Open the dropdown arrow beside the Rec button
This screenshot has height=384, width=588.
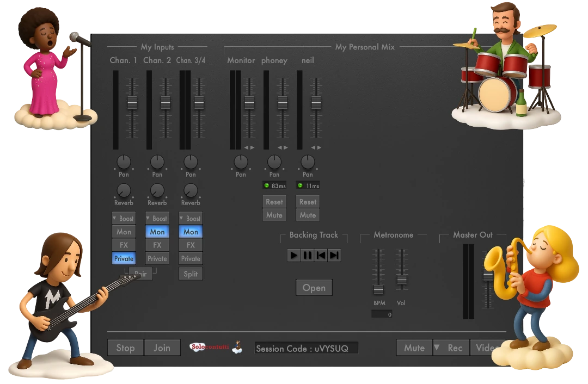[437, 347]
